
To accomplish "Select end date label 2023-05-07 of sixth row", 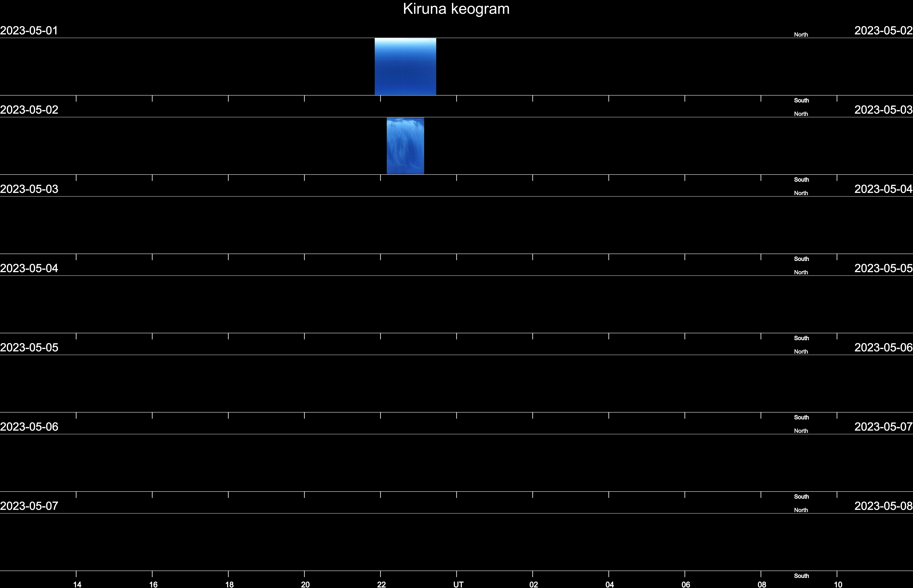I will pos(884,427).
